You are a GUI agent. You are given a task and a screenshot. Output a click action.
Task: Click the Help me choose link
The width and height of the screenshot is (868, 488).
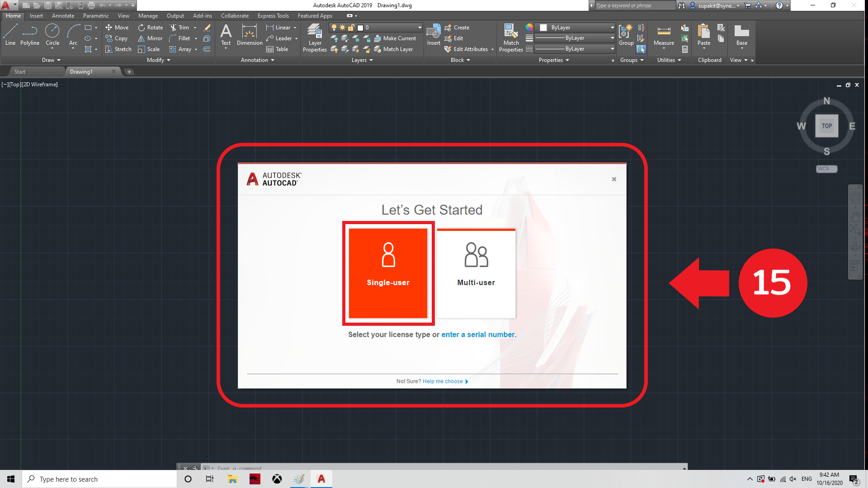click(443, 381)
